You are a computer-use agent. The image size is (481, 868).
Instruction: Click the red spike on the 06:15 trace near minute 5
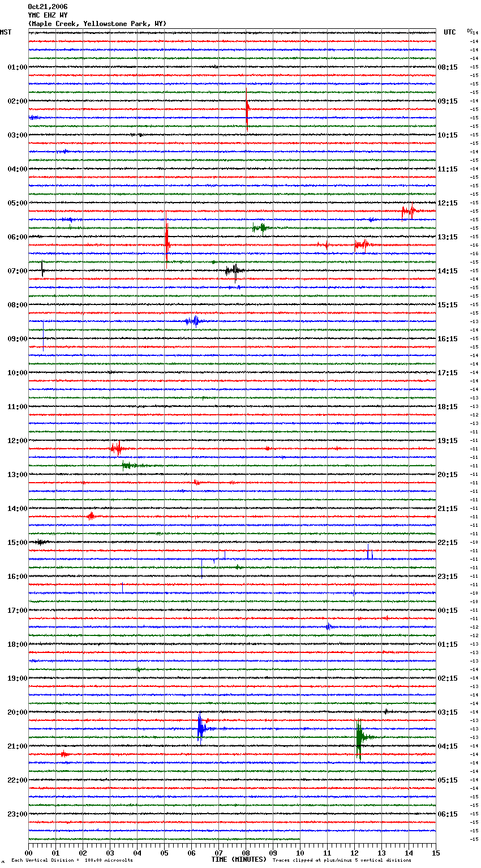tap(166, 244)
